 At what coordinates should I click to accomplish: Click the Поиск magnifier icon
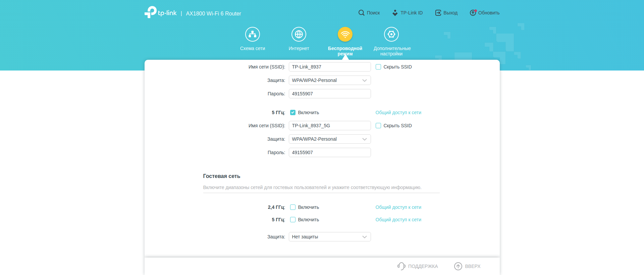tap(361, 13)
